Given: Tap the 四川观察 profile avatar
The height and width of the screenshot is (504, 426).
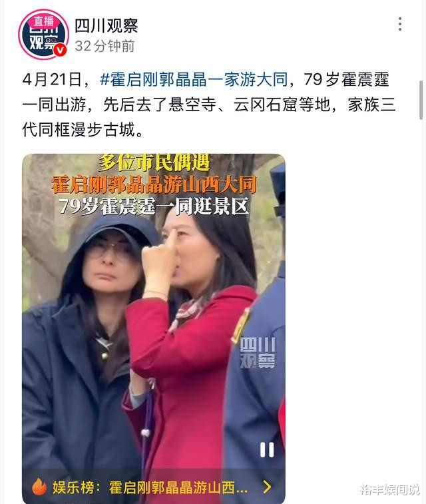Looking at the screenshot, I should coord(43,35).
